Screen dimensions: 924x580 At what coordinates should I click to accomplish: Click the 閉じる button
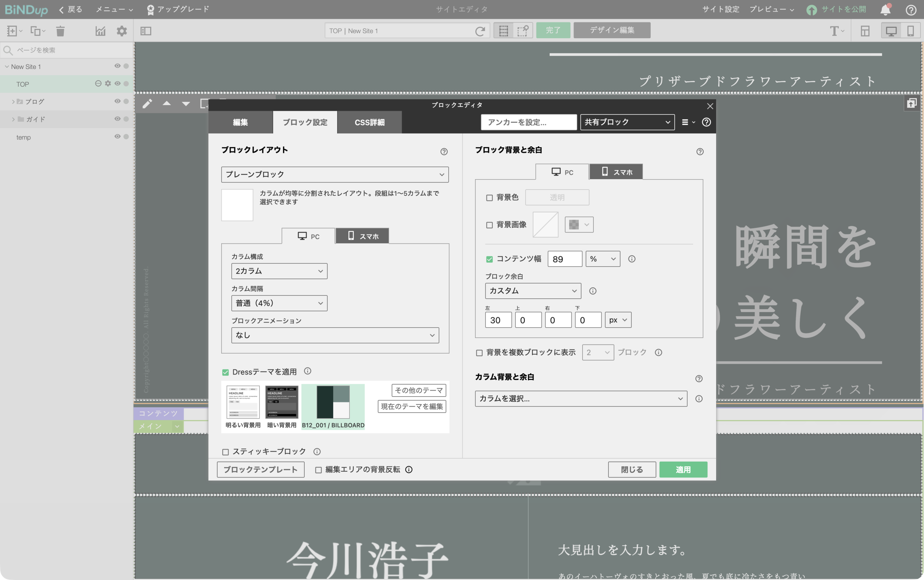point(632,469)
